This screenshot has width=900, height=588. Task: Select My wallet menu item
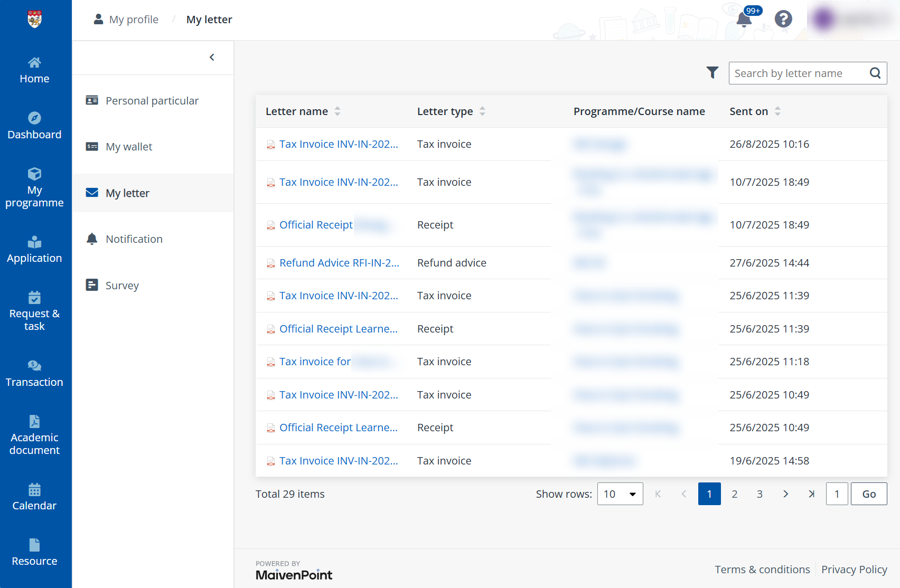[x=129, y=147]
